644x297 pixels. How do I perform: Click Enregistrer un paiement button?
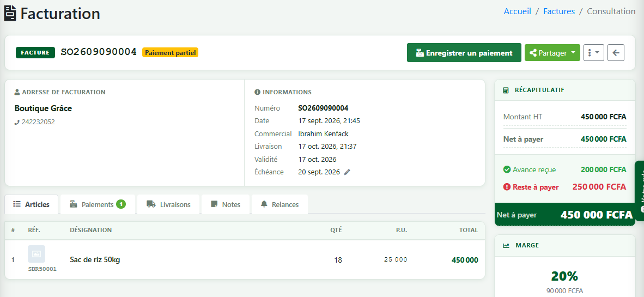click(x=464, y=52)
